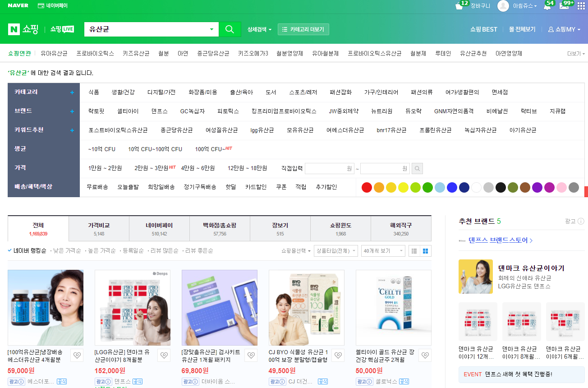Expand 쇼핑연관 더보기
This screenshot has width=588, height=388.
click(576, 53)
